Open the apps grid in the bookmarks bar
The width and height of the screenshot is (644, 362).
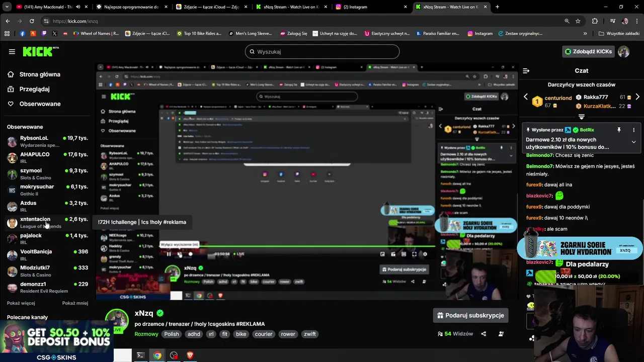tap(7, 34)
